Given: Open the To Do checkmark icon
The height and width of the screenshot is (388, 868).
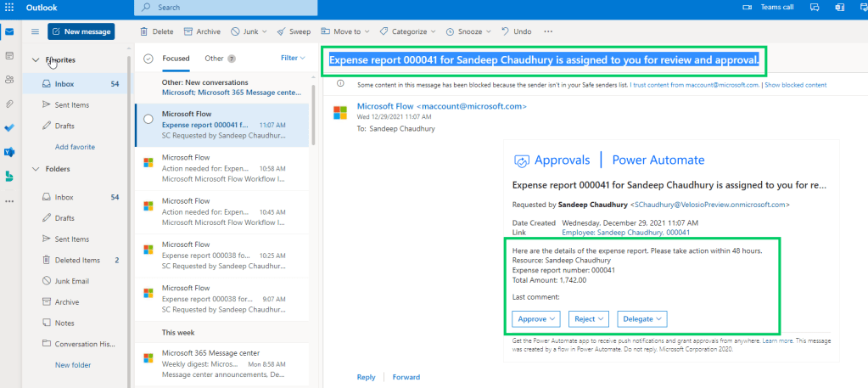Looking at the screenshot, I should click(9, 127).
